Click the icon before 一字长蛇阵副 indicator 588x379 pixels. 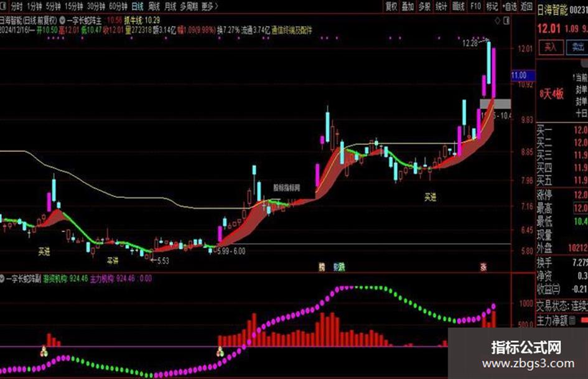[2, 279]
